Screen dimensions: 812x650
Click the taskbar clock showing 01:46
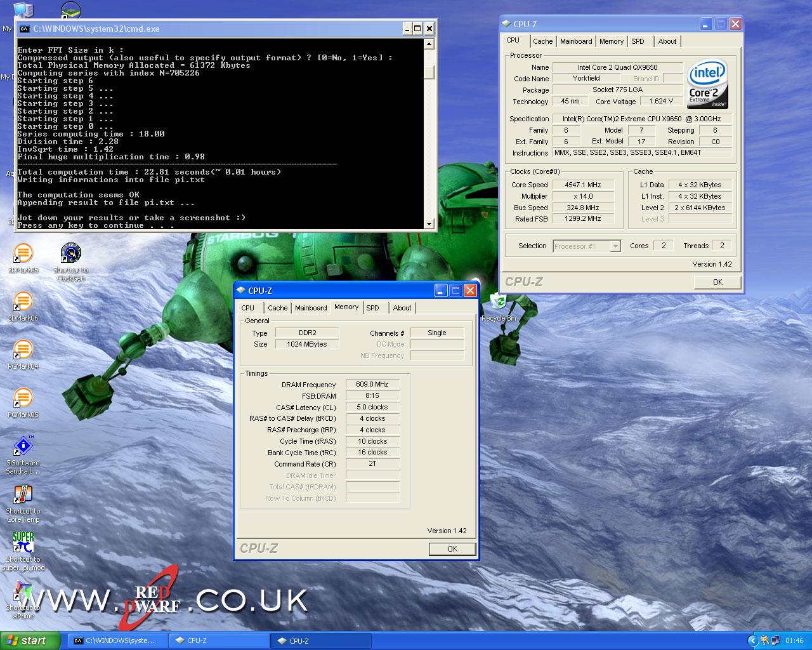click(x=794, y=641)
